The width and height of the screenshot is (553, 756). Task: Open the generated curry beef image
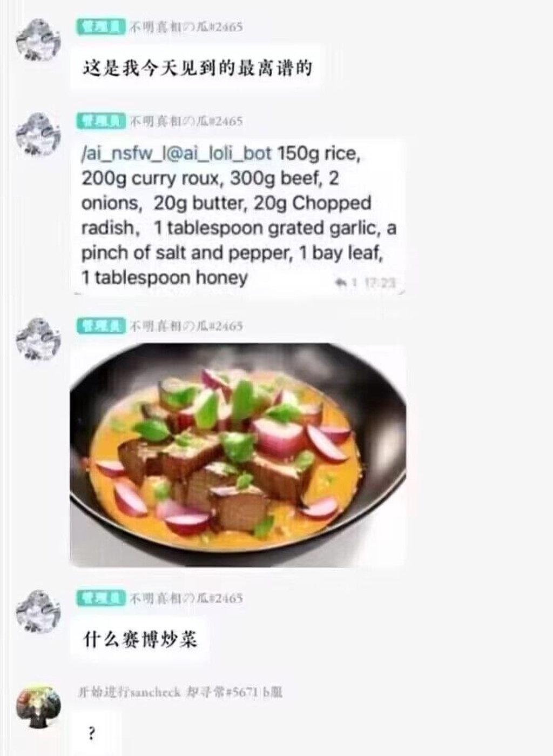238,455
